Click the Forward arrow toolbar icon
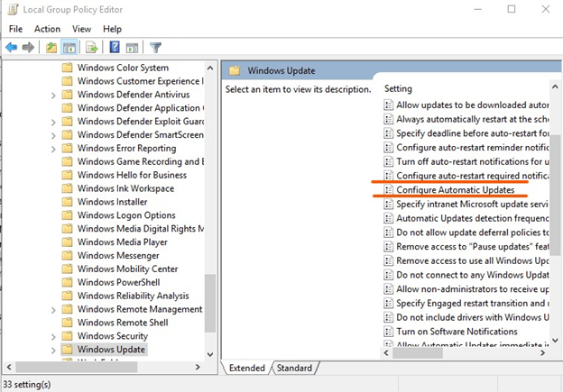The image size is (563, 392). (28, 48)
